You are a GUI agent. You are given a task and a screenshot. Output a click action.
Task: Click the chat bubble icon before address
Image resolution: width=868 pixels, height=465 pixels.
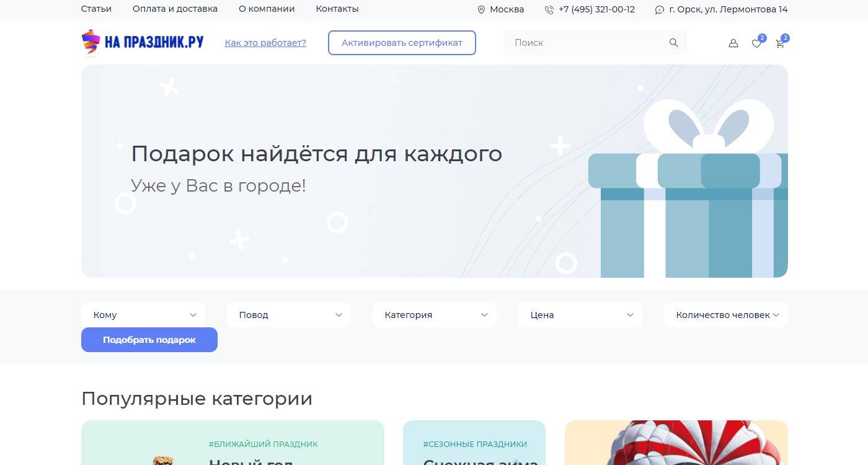(660, 10)
